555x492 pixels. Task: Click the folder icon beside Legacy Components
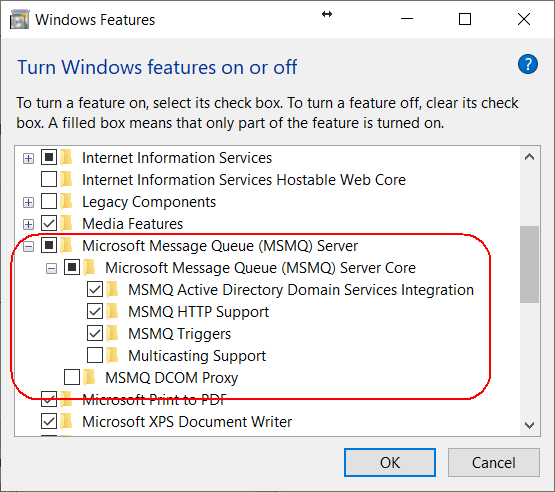pos(67,202)
